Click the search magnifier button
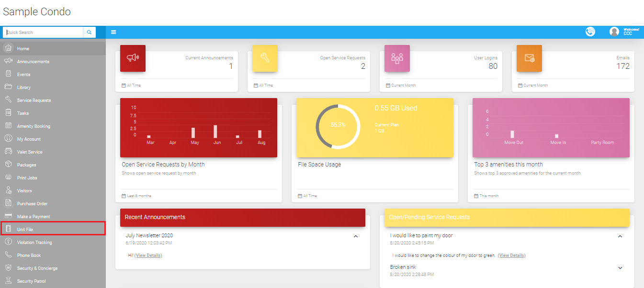Image resolution: width=644 pixels, height=288 pixels. coord(89,32)
